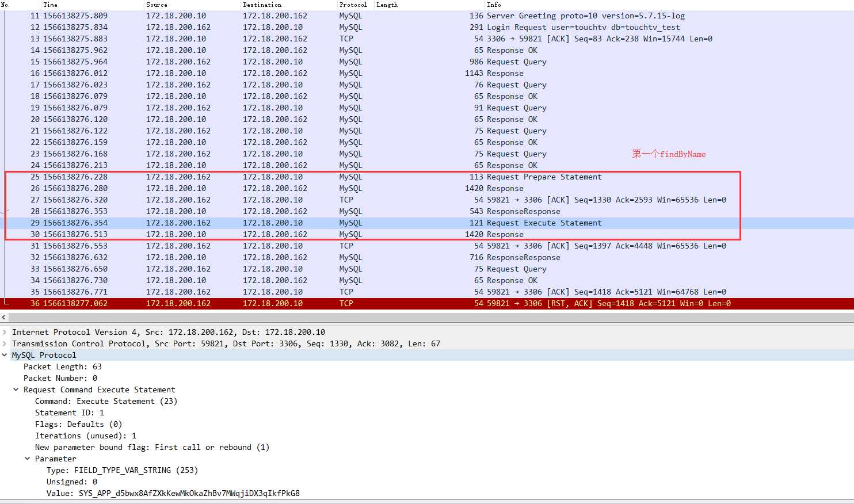
Task: Select packet 36 RST, ACK row
Action: [x=427, y=303]
